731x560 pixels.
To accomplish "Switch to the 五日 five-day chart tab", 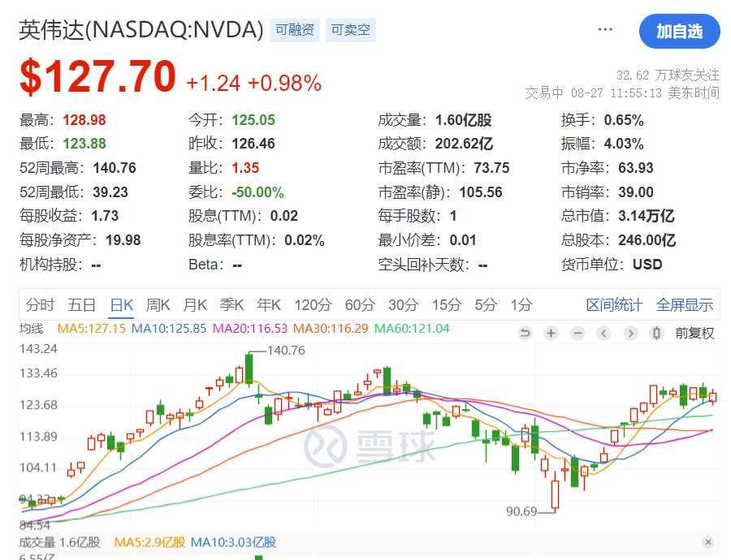I will tap(81, 305).
